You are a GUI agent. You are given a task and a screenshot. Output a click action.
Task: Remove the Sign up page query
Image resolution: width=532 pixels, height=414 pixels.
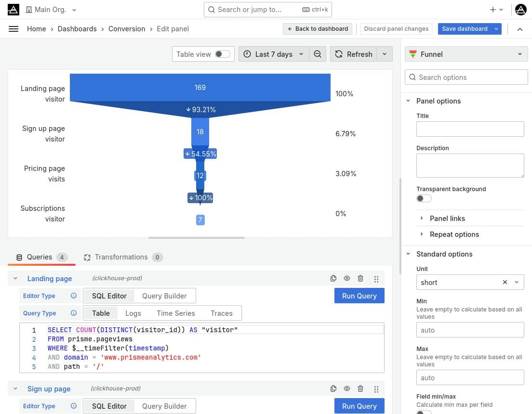click(x=360, y=389)
